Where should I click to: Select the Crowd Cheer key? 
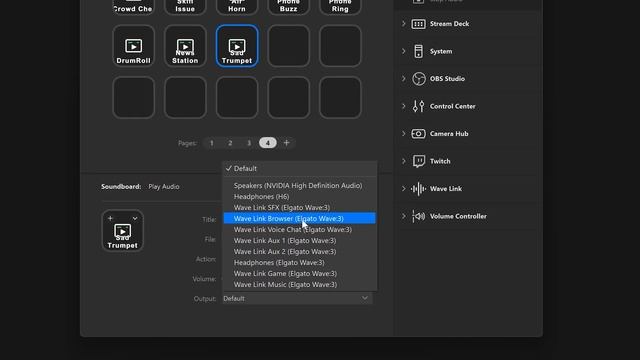133,7
